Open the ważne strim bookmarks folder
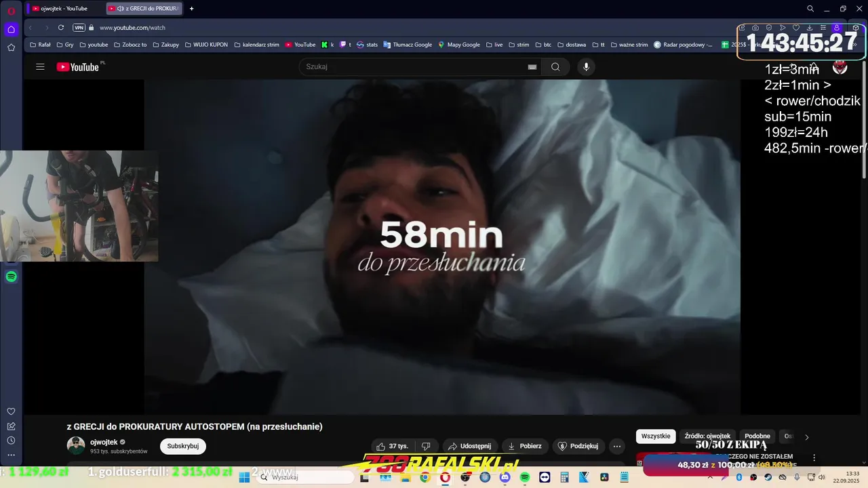Screen dimensions: 868x488 (629, 45)
